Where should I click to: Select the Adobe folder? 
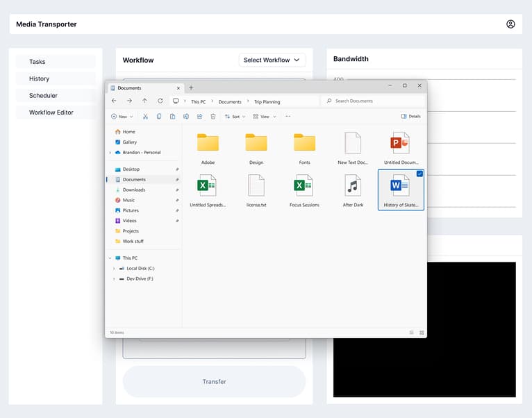[x=208, y=149]
